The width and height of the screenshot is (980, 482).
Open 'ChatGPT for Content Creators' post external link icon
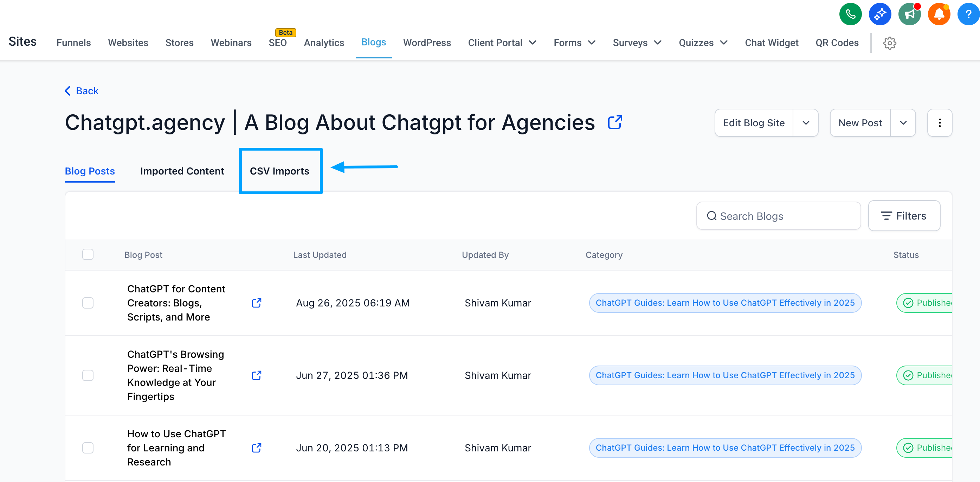click(256, 303)
